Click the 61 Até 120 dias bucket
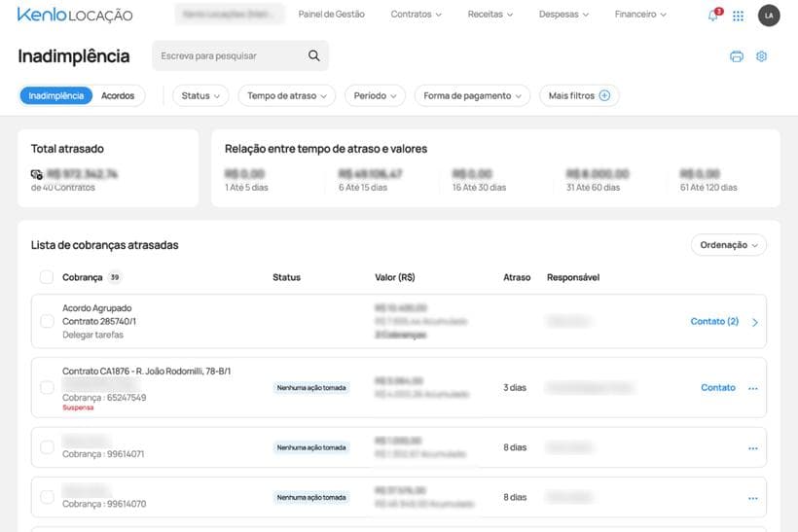Screen dimensions: 798x532 pyautogui.click(x=708, y=180)
